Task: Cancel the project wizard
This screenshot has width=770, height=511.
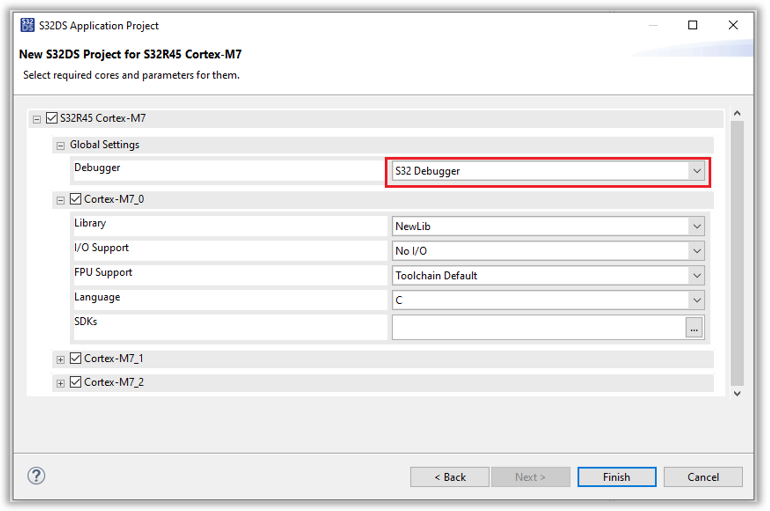Action: (703, 477)
